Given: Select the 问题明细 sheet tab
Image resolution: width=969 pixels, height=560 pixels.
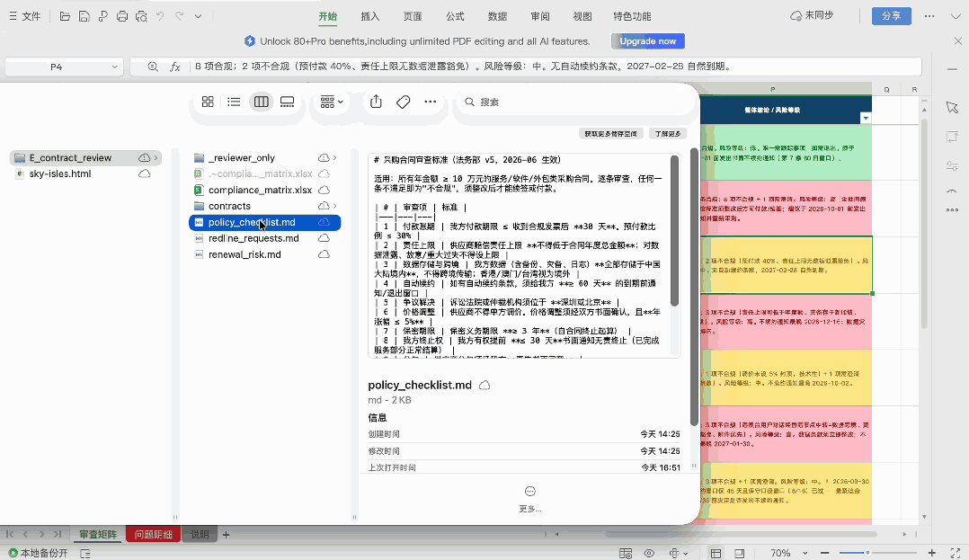Looking at the screenshot, I should point(153,535).
